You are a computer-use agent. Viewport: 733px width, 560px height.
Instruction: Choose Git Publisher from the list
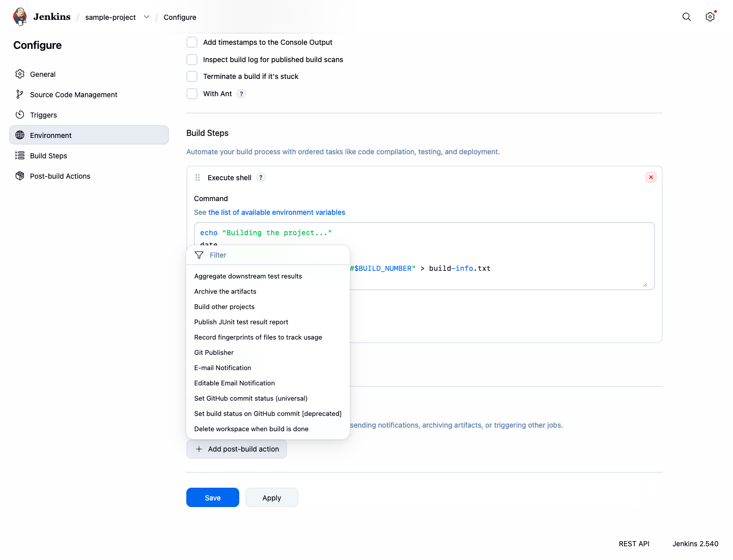pos(268,352)
